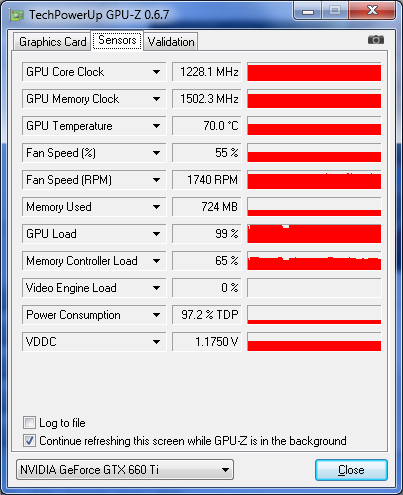Screen dimensions: 403x495
Task: Close the window using the red X button
Action: pos(372,11)
